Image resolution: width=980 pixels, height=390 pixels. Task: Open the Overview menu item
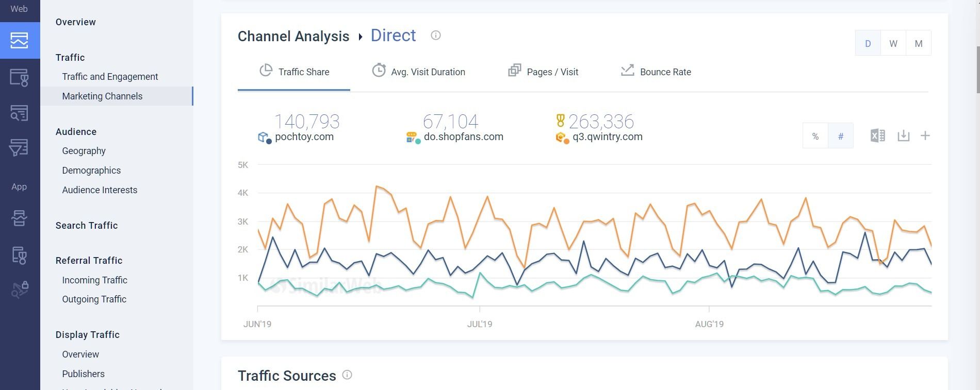pyautogui.click(x=76, y=22)
